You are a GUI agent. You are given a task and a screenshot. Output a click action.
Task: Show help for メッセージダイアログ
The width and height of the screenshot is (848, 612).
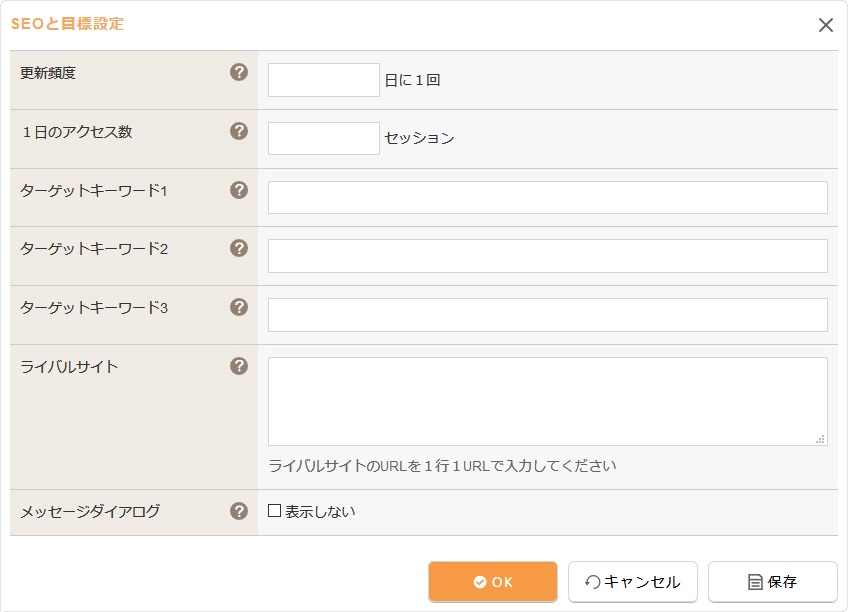click(239, 511)
